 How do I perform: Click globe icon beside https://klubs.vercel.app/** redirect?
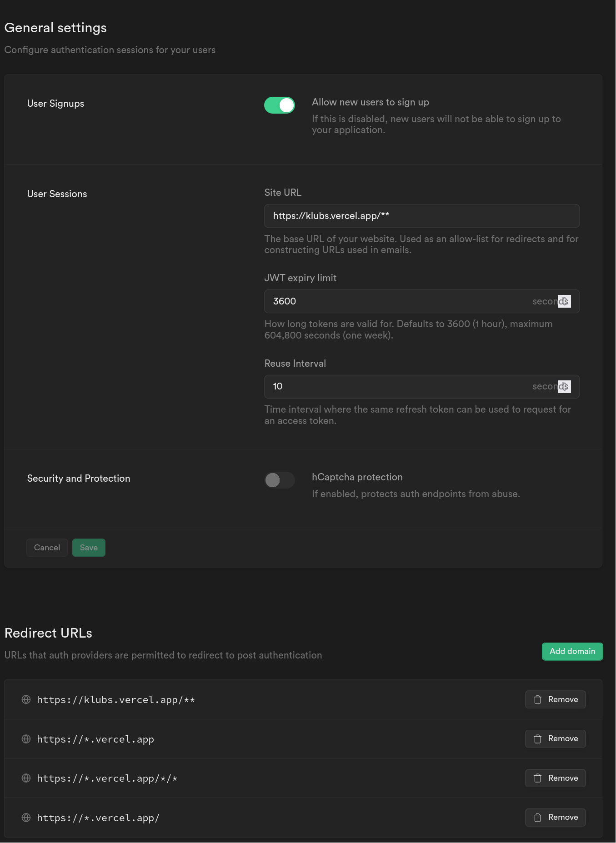click(x=26, y=699)
